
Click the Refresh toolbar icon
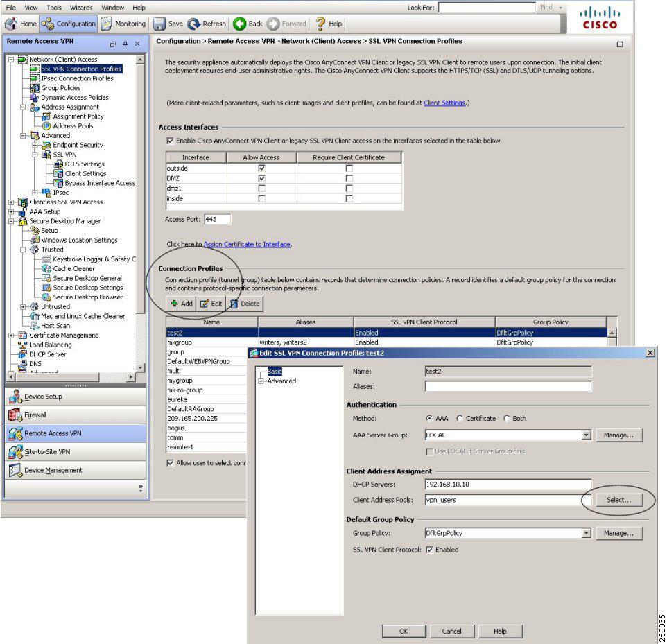(x=194, y=24)
